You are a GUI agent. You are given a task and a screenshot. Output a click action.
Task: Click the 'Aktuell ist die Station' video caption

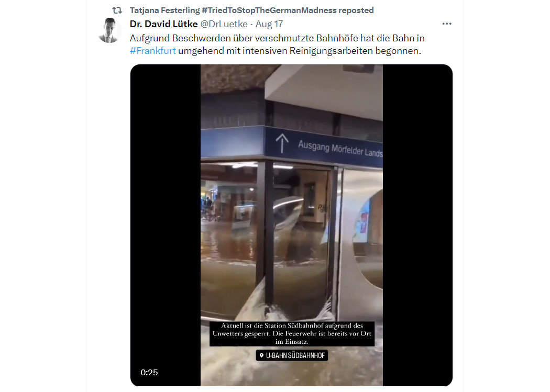click(x=292, y=333)
